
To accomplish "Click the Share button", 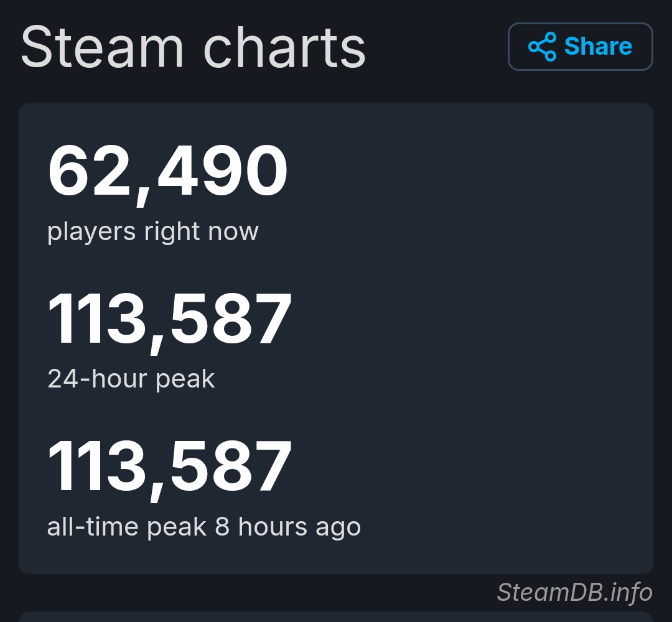I will click(581, 46).
